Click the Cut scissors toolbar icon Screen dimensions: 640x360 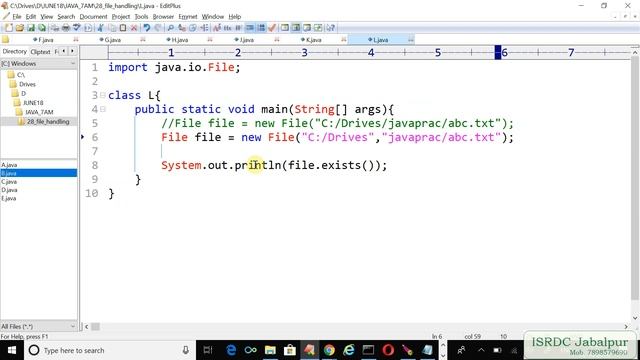(x=100, y=28)
